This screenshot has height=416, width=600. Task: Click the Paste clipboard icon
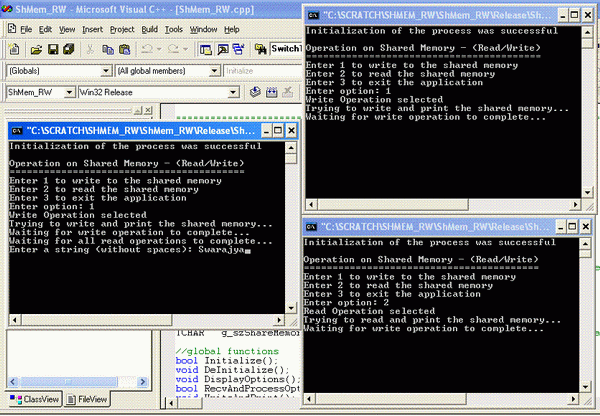[124, 49]
